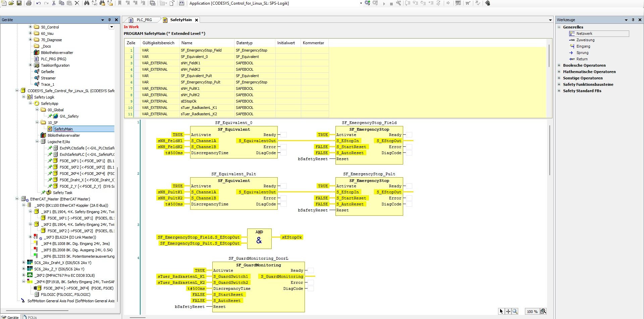Click the Print toolbar icon

point(29,3)
